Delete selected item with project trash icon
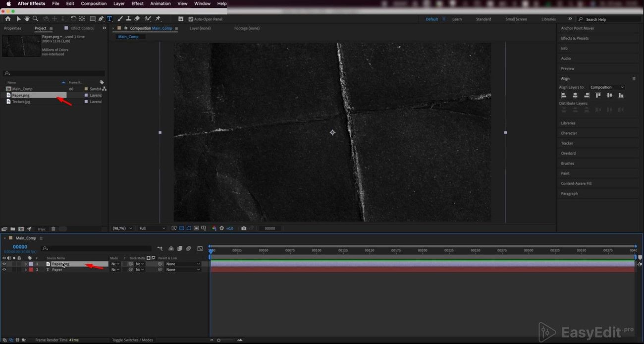 [53, 229]
